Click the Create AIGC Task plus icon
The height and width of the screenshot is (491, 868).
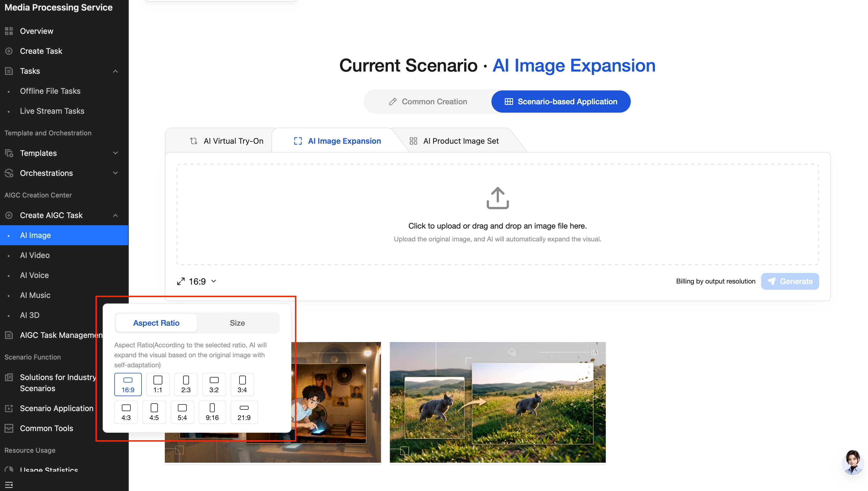pyautogui.click(x=9, y=215)
